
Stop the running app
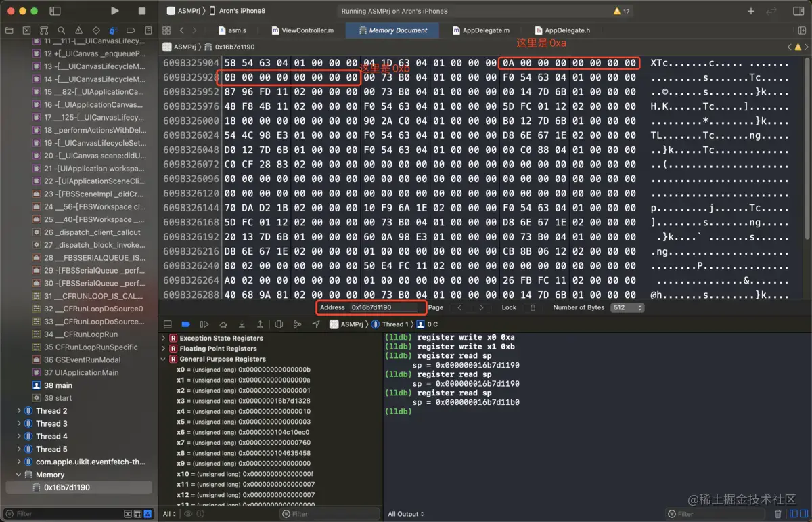click(x=142, y=11)
